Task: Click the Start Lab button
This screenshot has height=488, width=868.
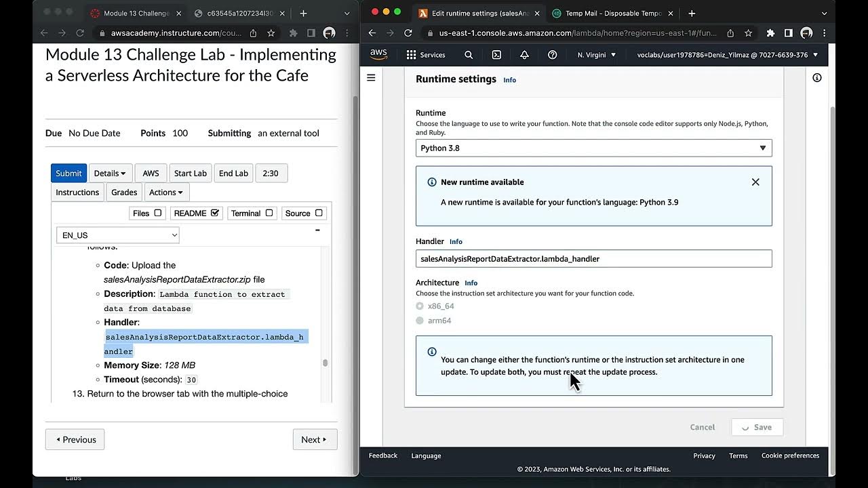Action: [x=191, y=174]
